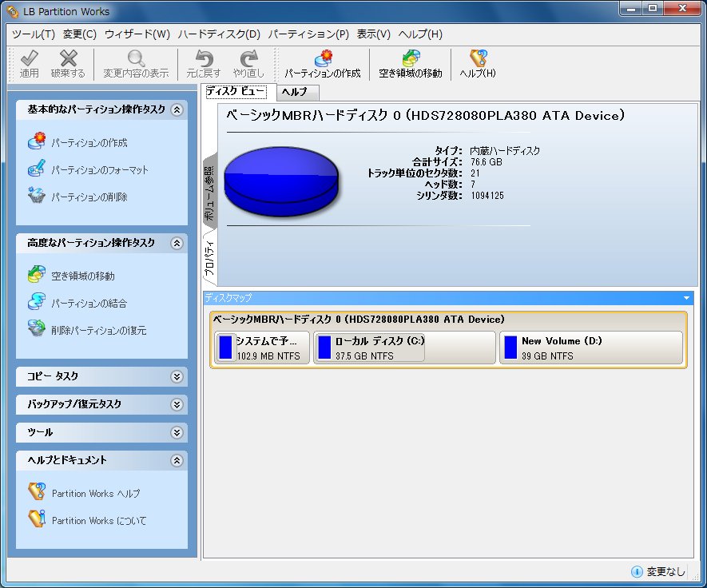The width and height of the screenshot is (707, 588).
Task: Click the 空き領域の移動 toolbar icon
Action: 411,58
